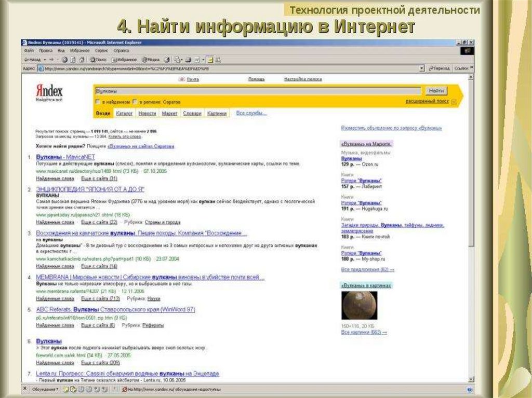The height and width of the screenshot is (398, 532).
Task: Click the Почта mail link icon
Action: 181,79
